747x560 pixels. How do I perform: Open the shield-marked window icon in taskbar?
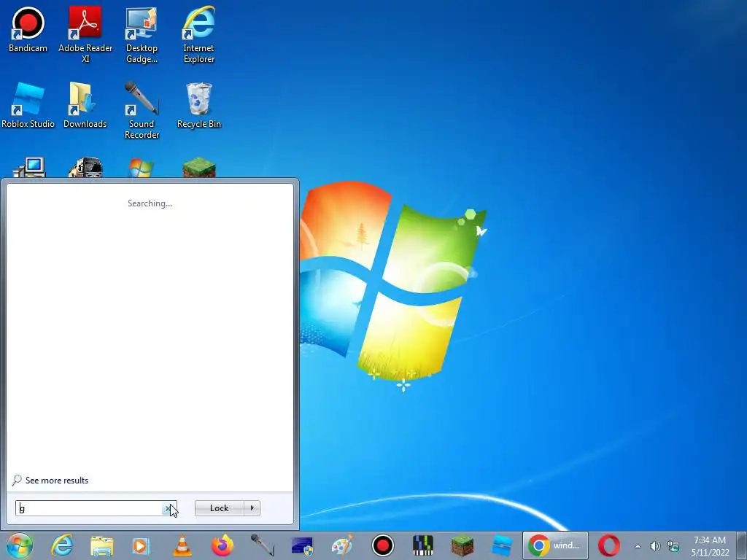pyautogui.click(x=302, y=546)
